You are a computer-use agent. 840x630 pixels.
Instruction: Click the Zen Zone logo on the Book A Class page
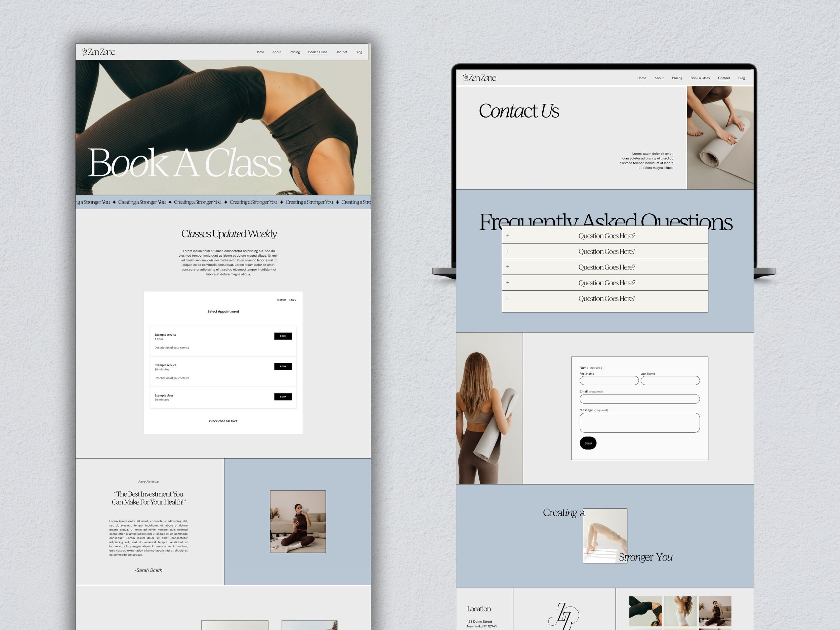point(99,52)
